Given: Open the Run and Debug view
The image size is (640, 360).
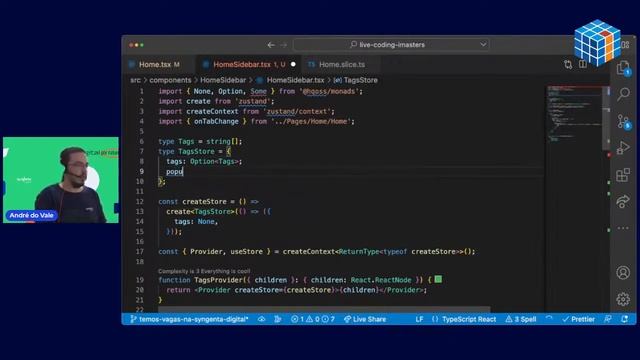Looking at the screenshot, I should (623, 148).
